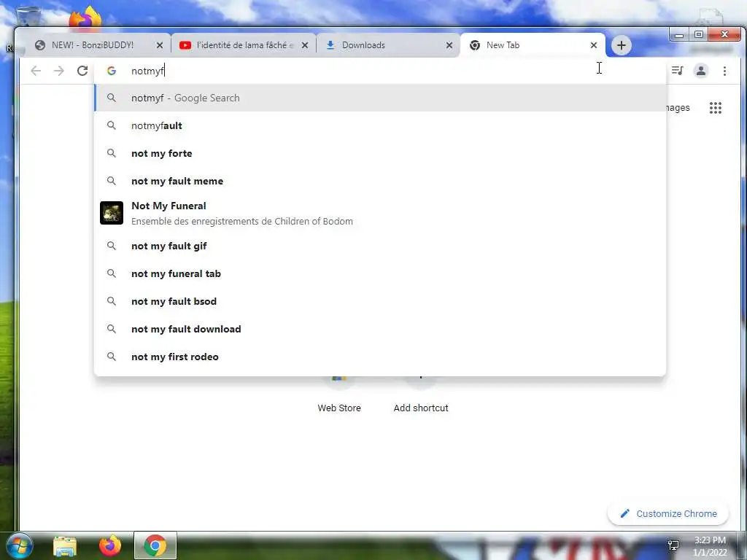This screenshot has width=747, height=560.
Task: Click the Recycle Bin desktop icon
Action: 28,17
